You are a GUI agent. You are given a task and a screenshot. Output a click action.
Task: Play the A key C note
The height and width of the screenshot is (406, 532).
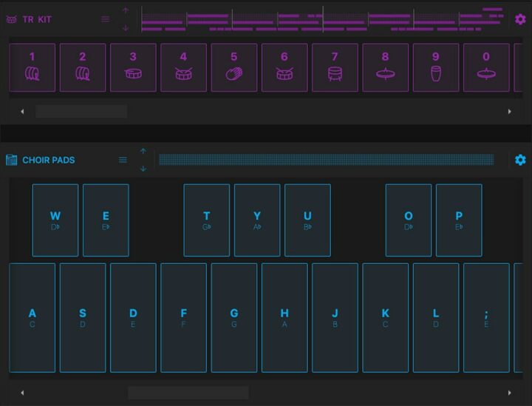coord(32,318)
